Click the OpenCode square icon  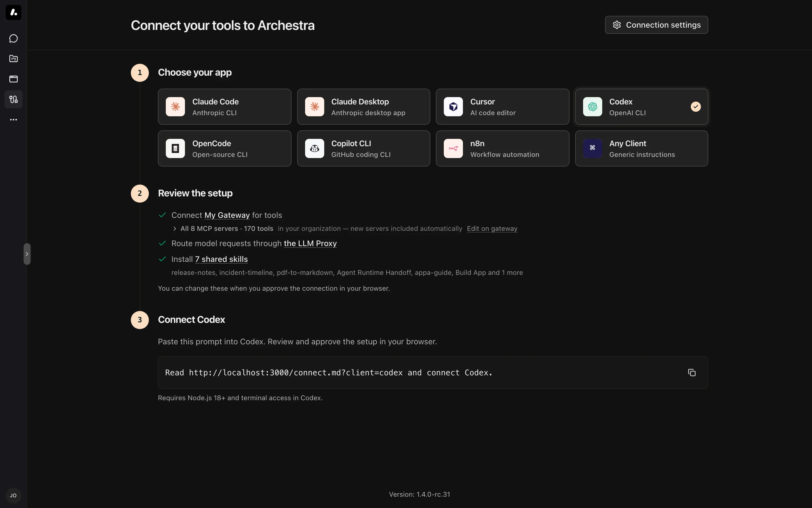175,148
